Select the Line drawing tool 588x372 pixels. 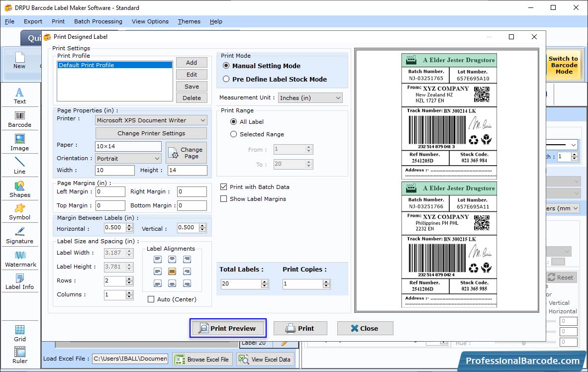tap(19, 166)
